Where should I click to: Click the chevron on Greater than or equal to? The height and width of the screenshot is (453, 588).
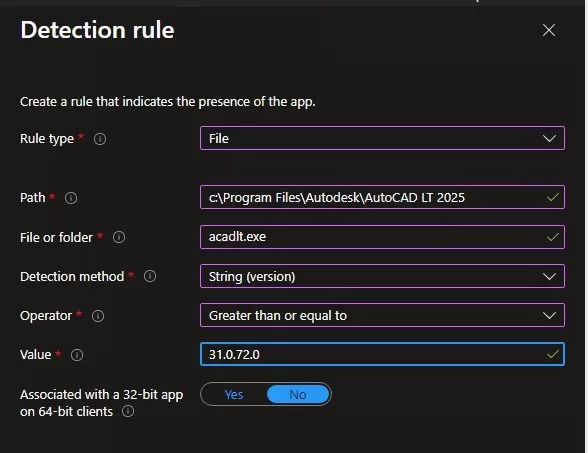point(549,316)
